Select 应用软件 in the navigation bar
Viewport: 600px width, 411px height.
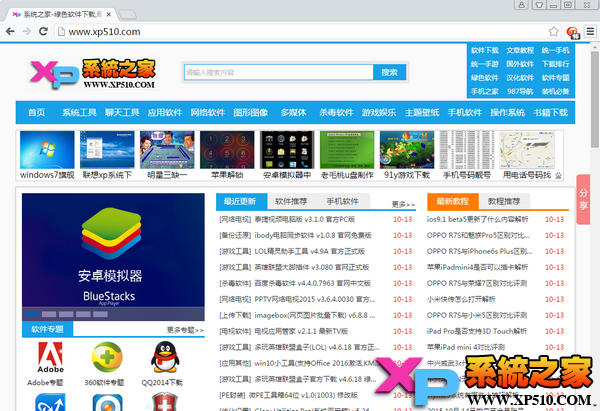(x=165, y=113)
